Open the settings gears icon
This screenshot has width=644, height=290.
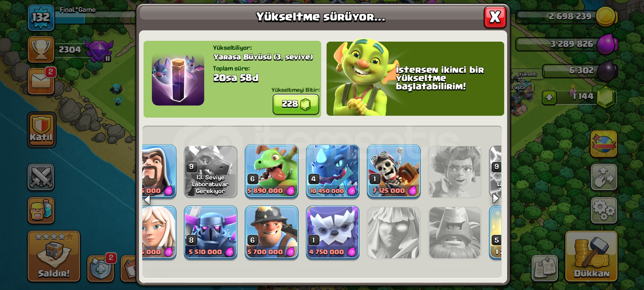[x=604, y=211]
